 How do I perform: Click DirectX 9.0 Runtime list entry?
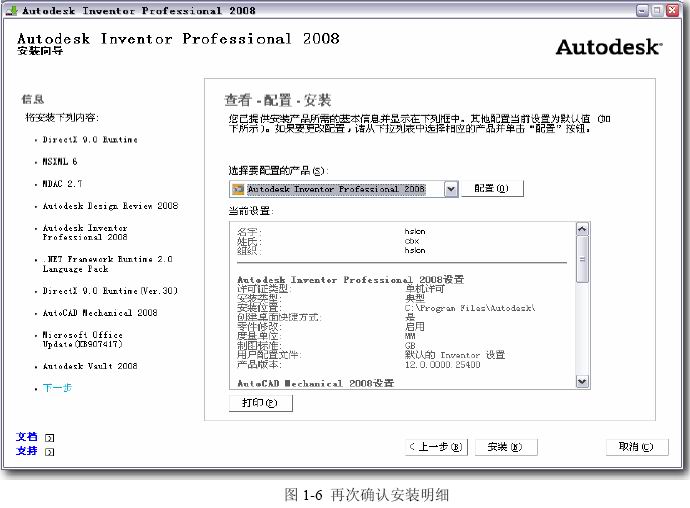pos(90,140)
